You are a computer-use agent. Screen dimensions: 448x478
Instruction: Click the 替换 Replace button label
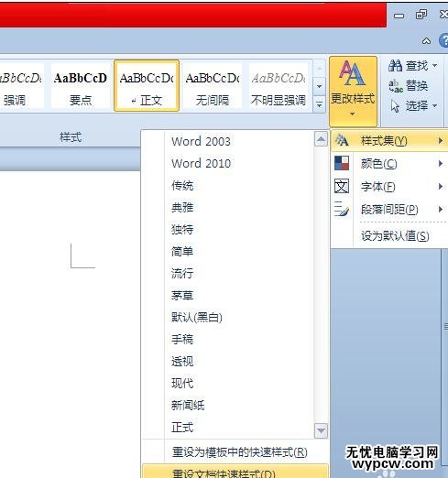pyautogui.click(x=417, y=86)
